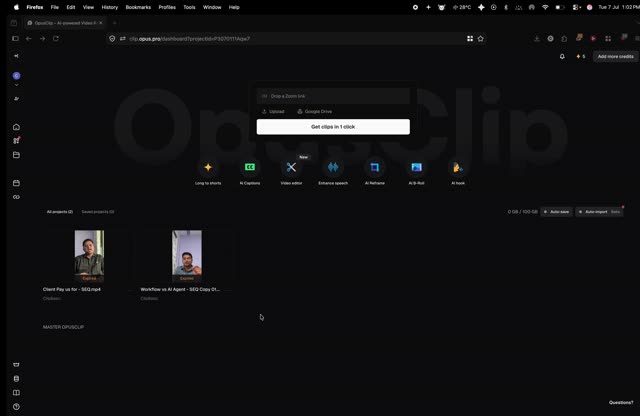The height and width of the screenshot is (416, 640).
Task: Switch to the All projects tab
Action: 60,211
